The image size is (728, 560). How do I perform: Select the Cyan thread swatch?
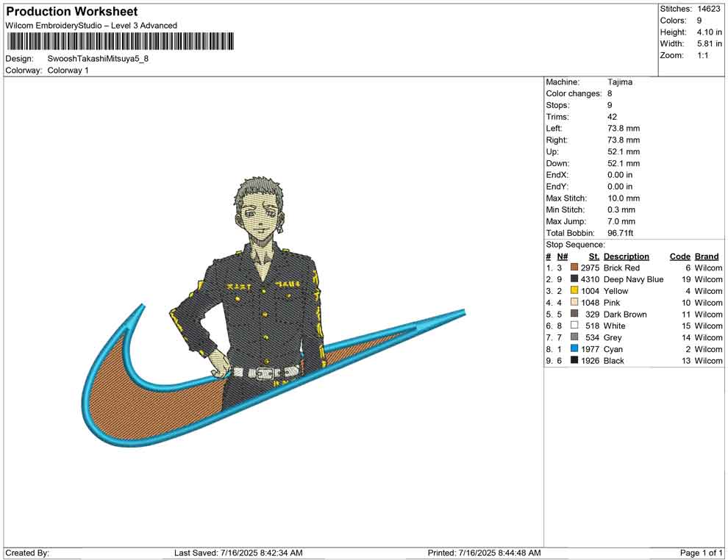(x=574, y=348)
